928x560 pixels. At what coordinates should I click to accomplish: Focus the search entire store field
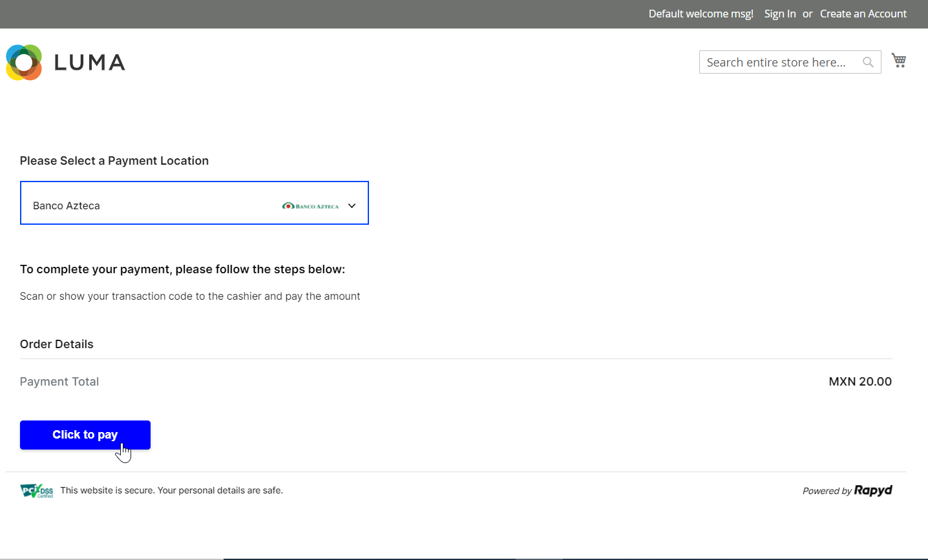tap(779, 63)
